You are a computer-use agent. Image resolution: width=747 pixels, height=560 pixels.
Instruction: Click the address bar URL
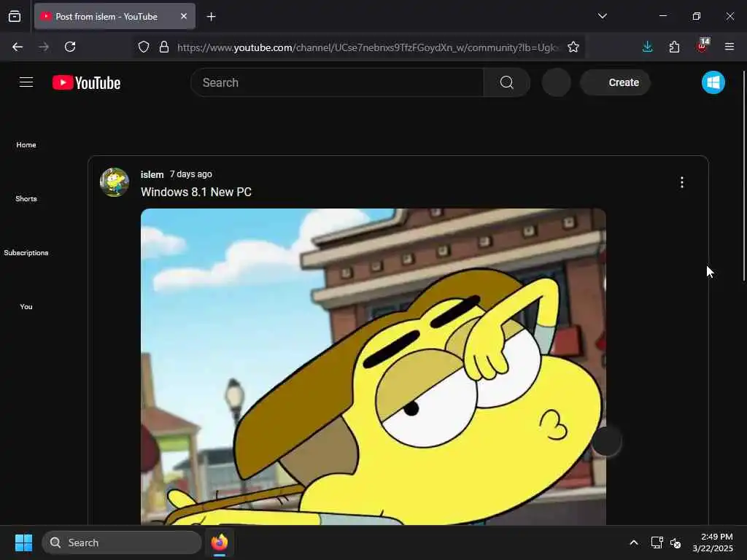(367, 47)
